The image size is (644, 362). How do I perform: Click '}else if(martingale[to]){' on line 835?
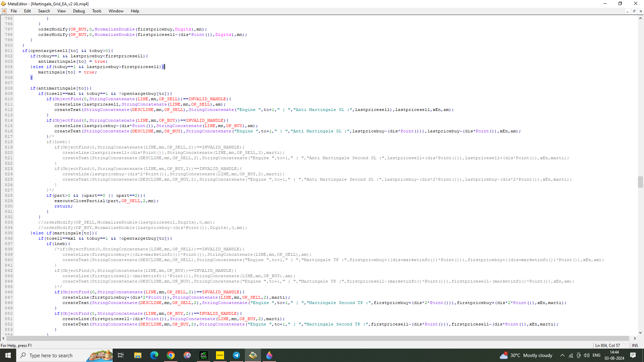click(x=64, y=233)
